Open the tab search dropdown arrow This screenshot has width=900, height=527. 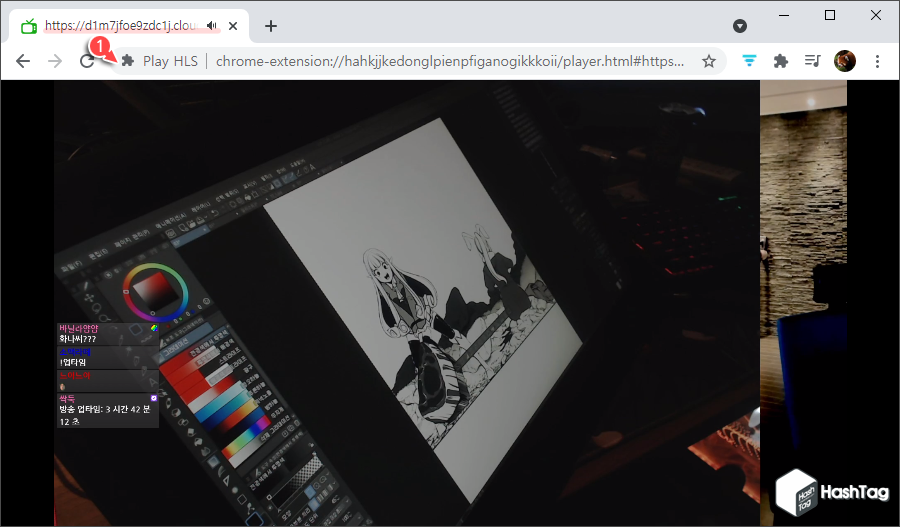point(740,26)
